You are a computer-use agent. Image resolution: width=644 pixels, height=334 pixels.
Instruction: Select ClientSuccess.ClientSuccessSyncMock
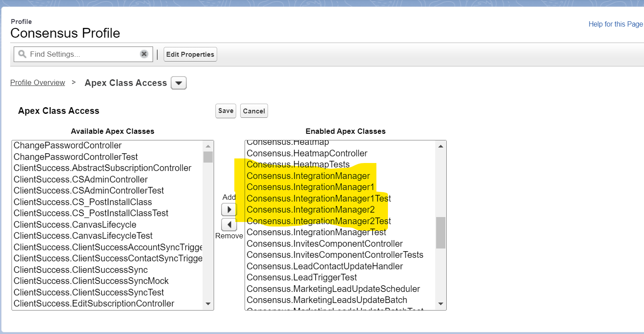tap(107, 281)
